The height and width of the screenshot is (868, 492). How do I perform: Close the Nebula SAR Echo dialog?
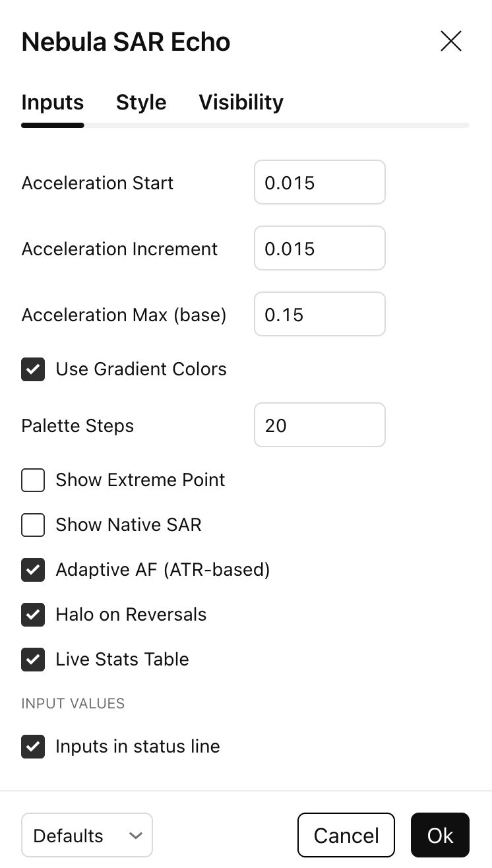451,42
